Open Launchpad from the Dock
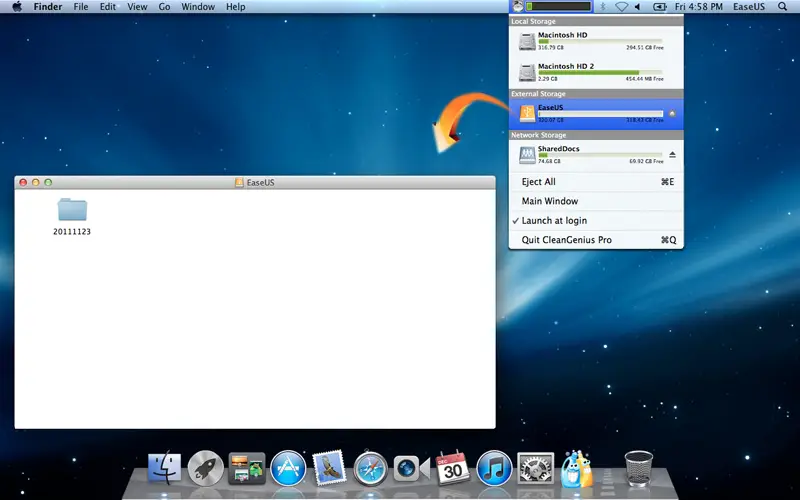 206,468
